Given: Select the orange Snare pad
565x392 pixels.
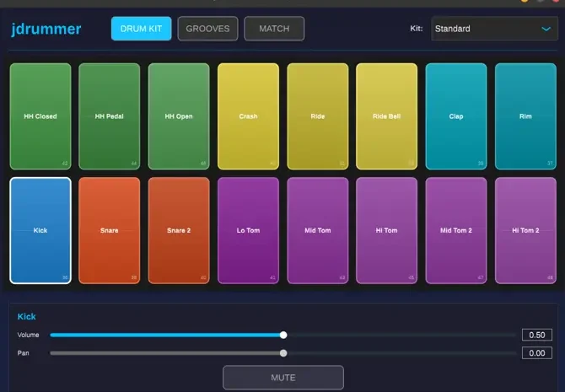Looking at the screenshot, I should pyautogui.click(x=109, y=231).
